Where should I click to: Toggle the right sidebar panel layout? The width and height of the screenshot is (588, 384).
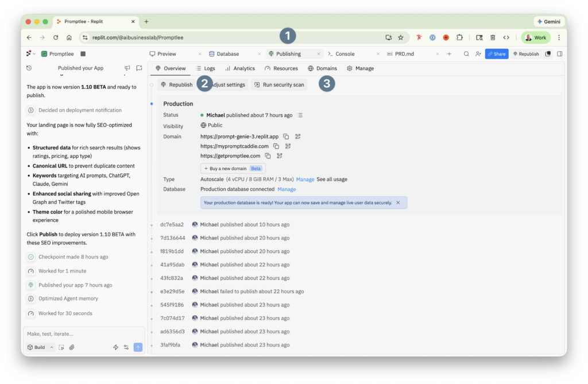click(x=559, y=54)
